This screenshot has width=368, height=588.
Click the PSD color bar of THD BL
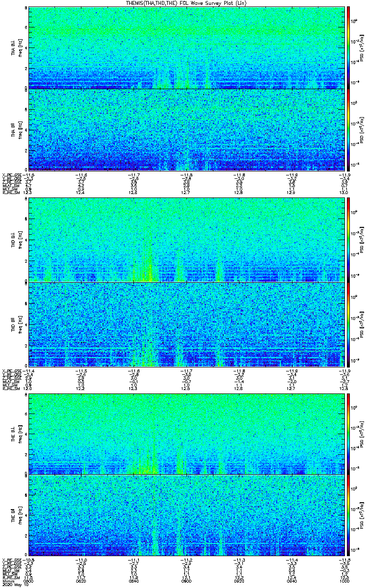[349, 240]
